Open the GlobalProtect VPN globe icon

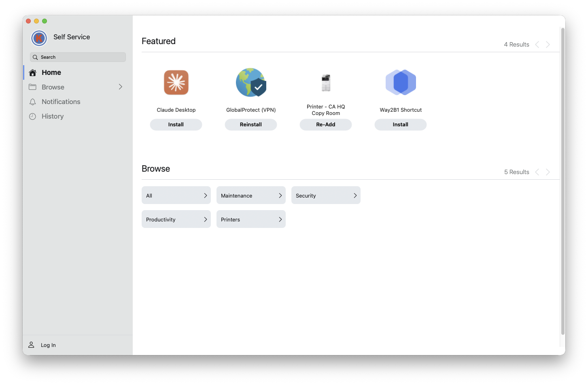(251, 83)
